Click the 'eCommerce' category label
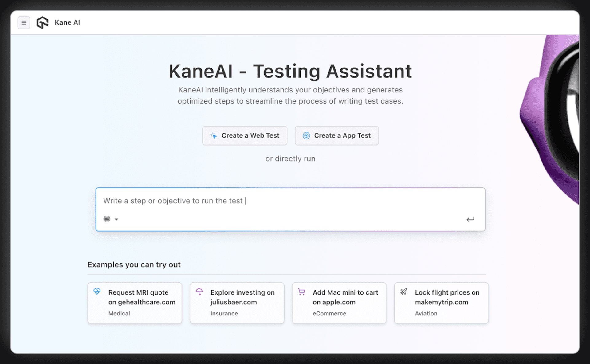The height and width of the screenshot is (364, 590). pyautogui.click(x=329, y=314)
